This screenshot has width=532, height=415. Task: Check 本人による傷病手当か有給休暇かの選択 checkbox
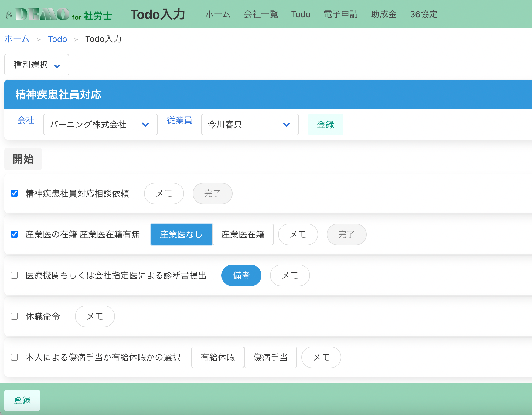[14, 357]
